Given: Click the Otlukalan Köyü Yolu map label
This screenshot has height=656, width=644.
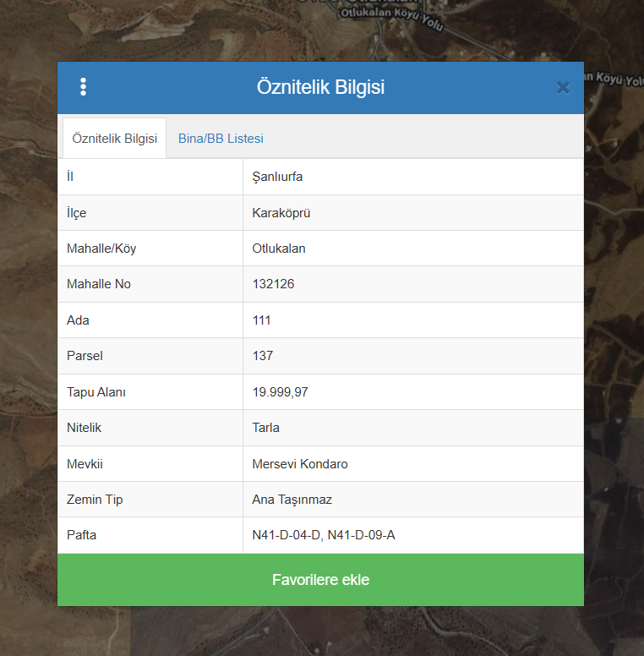Looking at the screenshot, I should click(x=392, y=18).
